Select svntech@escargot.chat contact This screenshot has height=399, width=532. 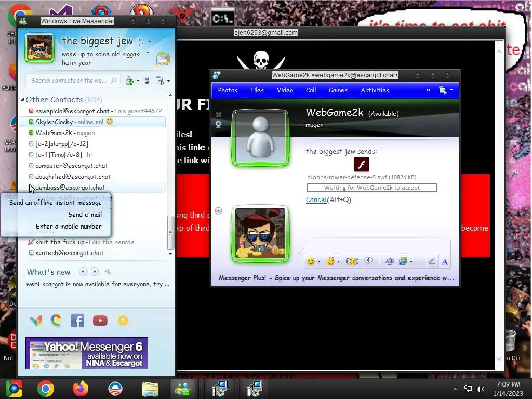[92, 253]
